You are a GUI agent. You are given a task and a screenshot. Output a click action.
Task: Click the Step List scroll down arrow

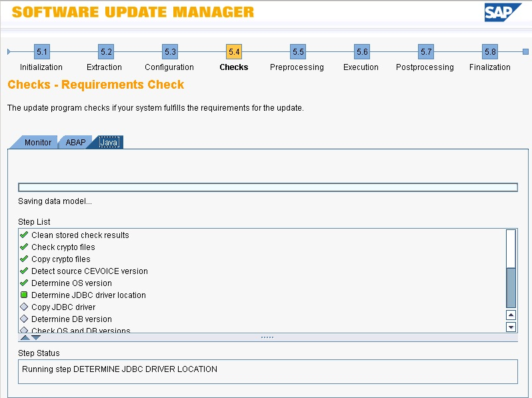(511, 327)
